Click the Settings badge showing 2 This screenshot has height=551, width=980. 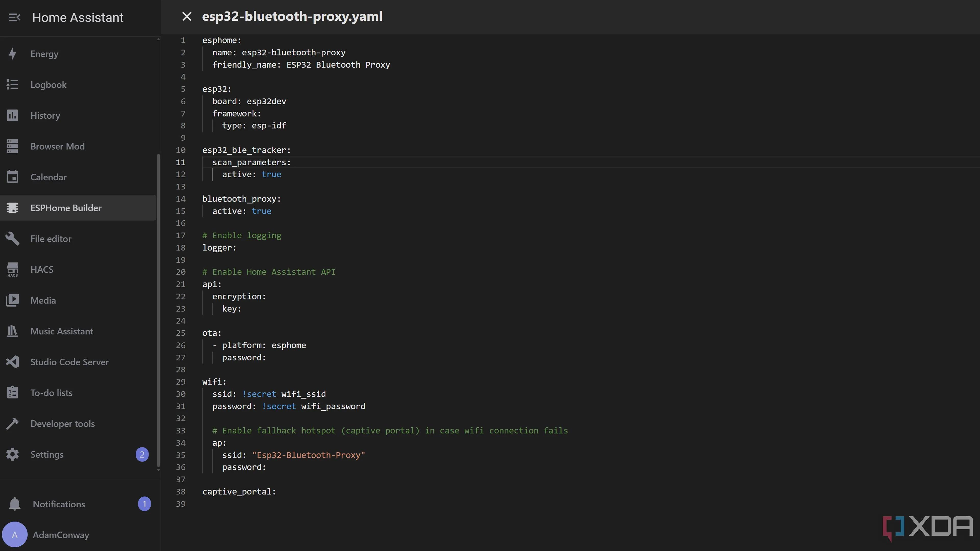142,454
